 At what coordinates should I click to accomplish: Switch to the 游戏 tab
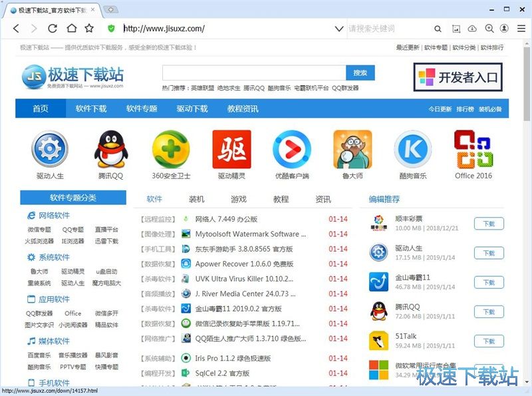click(x=239, y=199)
